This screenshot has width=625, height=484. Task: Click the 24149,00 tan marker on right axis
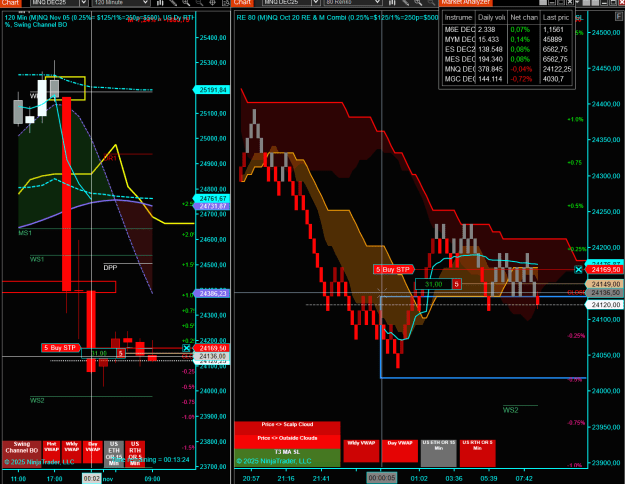[x=605, y=284]
